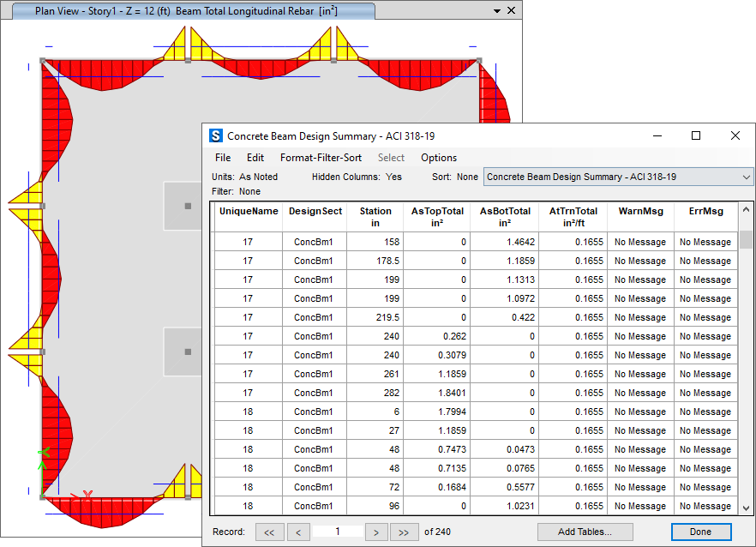Minimize the Concrete Beam Design Summary dialog
The height and width of the screenshot is (547, 756).
pyautogui.click(x=657, y=136)
